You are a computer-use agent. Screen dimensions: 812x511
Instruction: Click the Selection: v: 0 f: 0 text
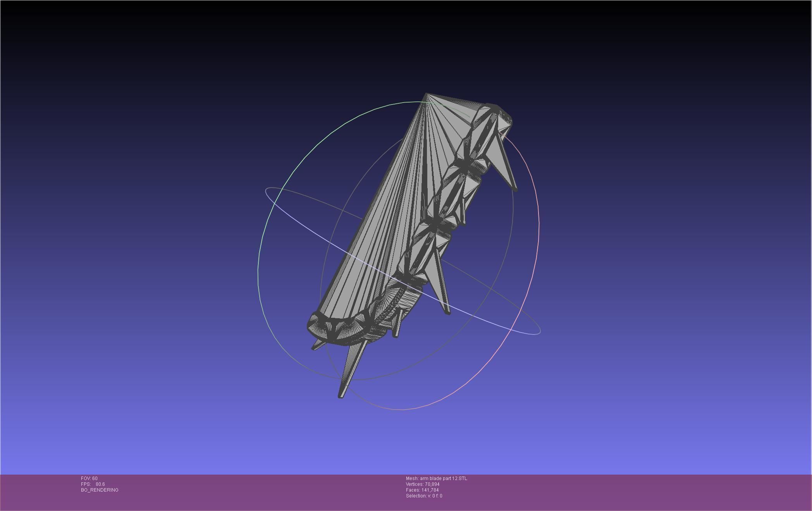coord(424,496)
